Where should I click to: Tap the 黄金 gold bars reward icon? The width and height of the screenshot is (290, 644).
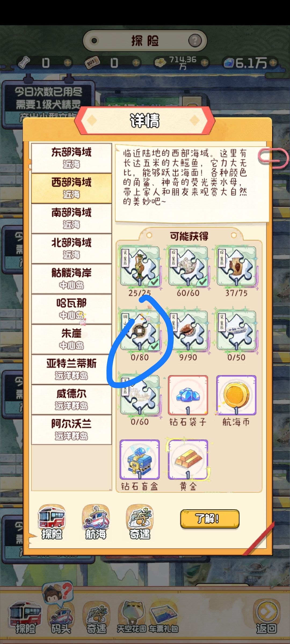click(188, 459)
